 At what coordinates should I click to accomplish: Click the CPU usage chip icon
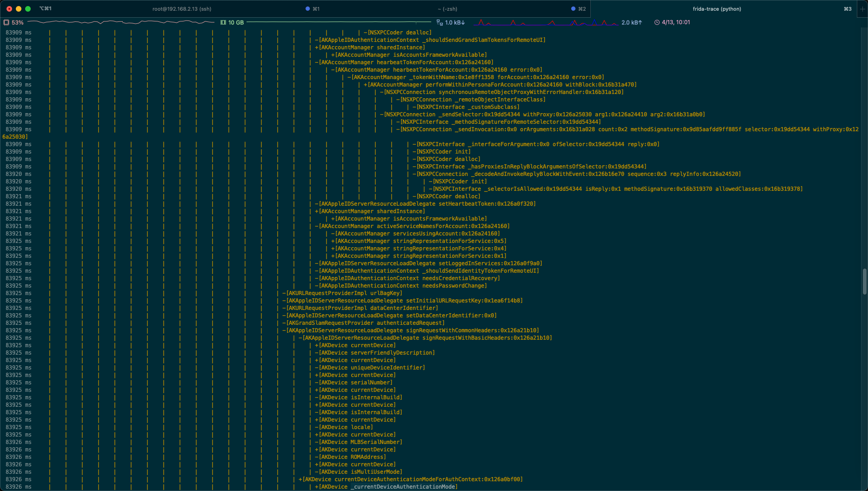[x=6, y=22]
